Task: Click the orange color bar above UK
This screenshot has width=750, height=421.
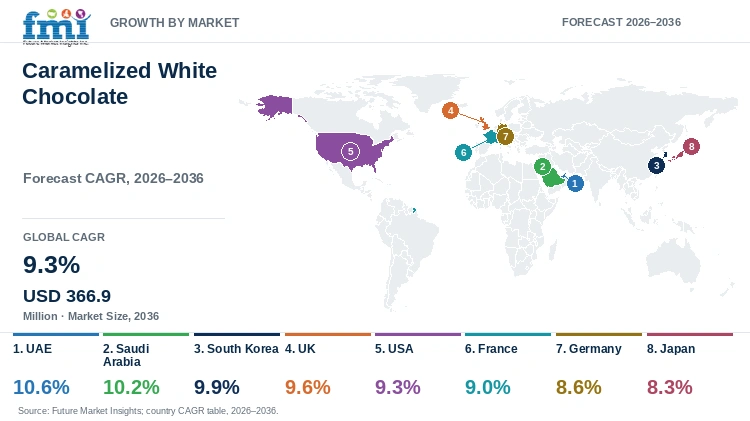Action: (328, 334)
